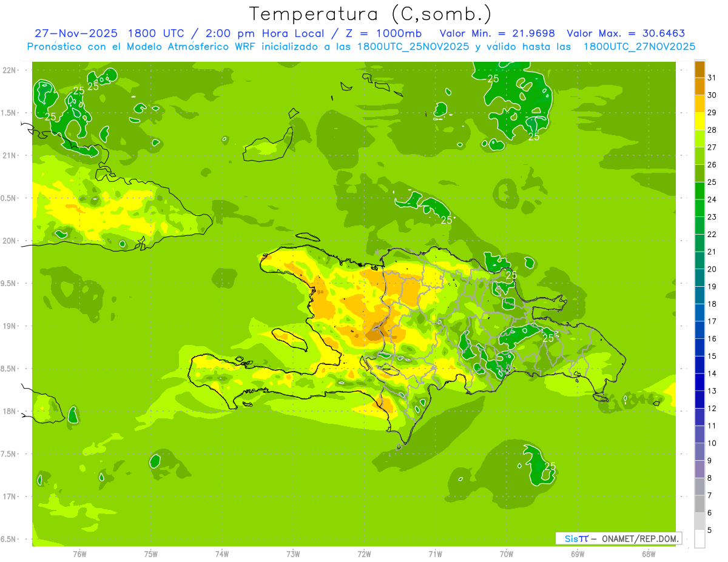Select "Valor Max. = 30.6463" text

[626, 33]
